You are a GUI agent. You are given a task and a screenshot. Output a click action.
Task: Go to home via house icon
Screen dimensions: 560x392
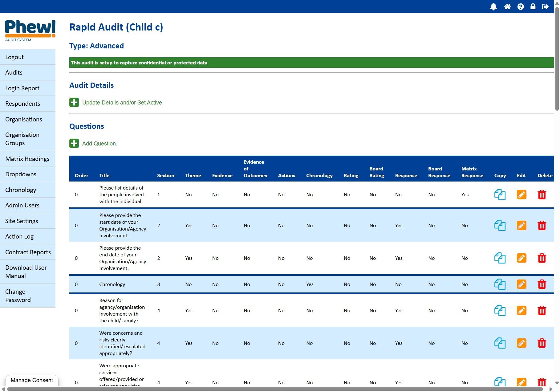coord(507,6)
